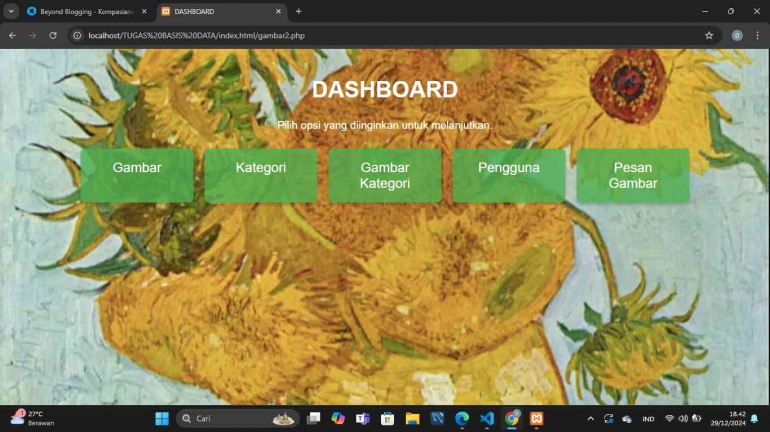Close the Beyond Blogging tab
Image resolution: width=770 pixels, height=432 pixels.
[x=144, y=11]
